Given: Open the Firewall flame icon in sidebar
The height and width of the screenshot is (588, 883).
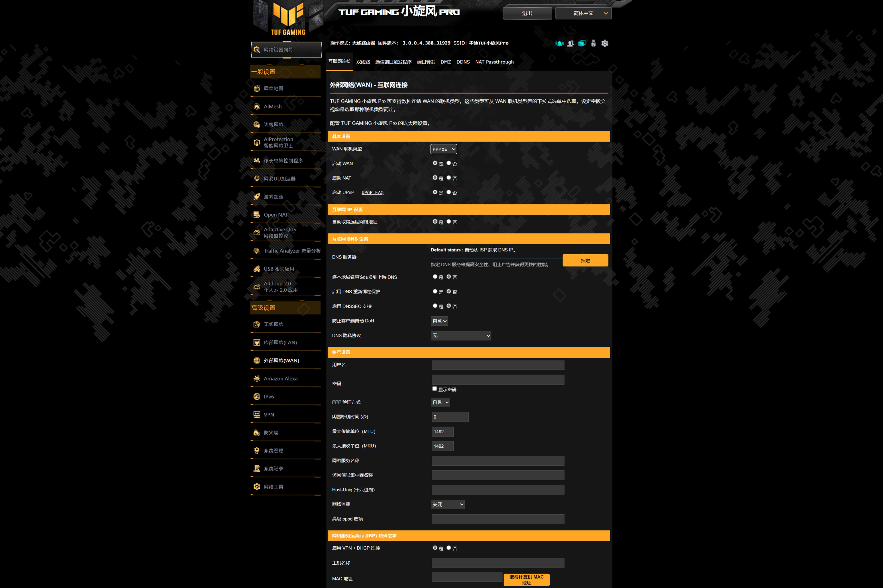Looking at the screenshot, I should pyautogui.click(x=257, y=432).
